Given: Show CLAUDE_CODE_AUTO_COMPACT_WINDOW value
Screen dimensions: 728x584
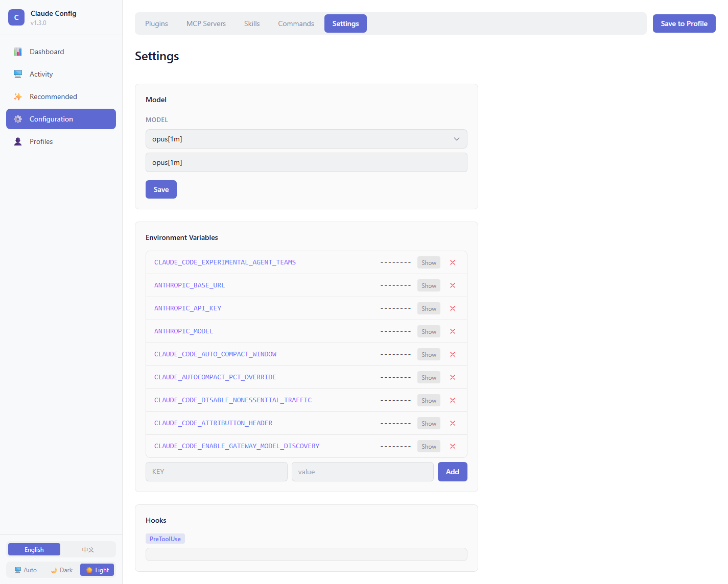Looking at the screenshot, I should click(429, 354).
